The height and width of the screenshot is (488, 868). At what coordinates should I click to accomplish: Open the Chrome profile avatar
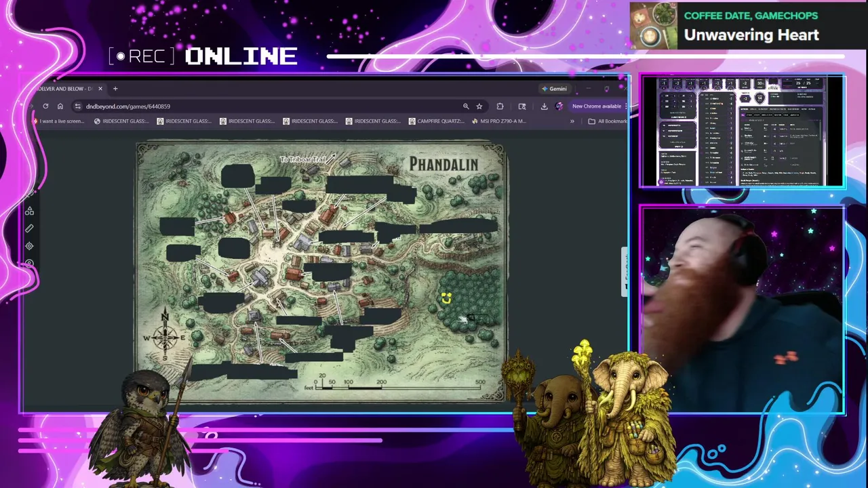point(559,106)
